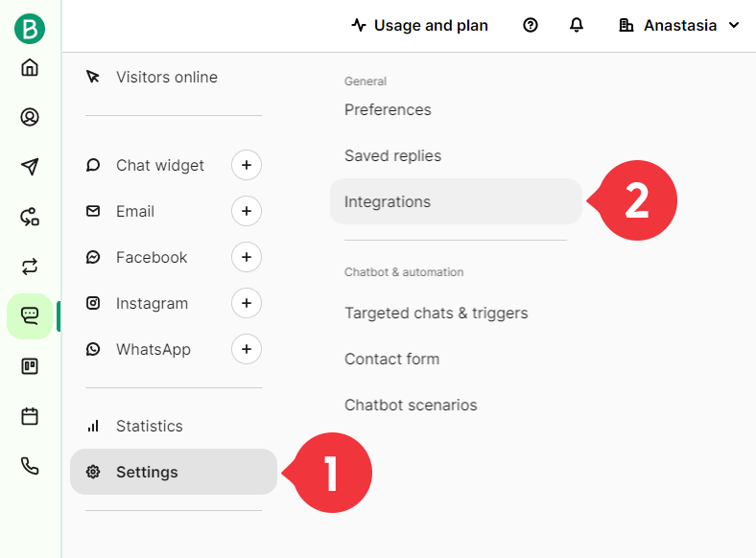
Task: Open Campaigns paper plane icon
Action: (x=30, y=167)
